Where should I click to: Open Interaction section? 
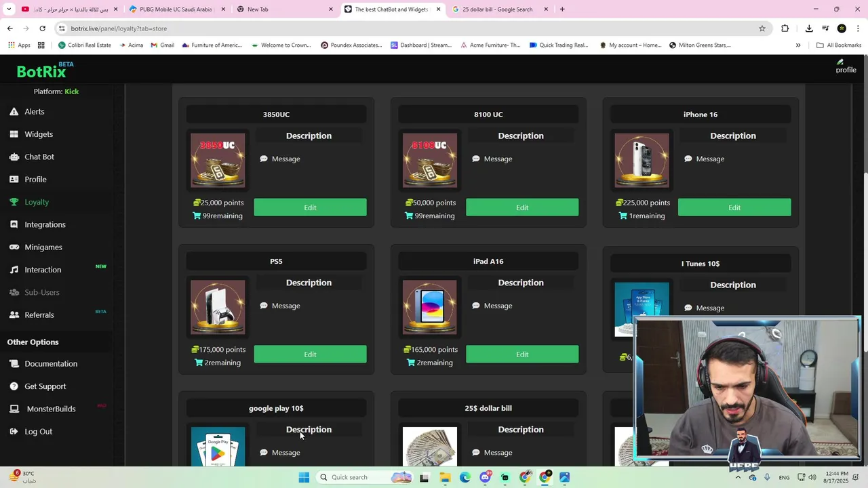tap(43, 270)
